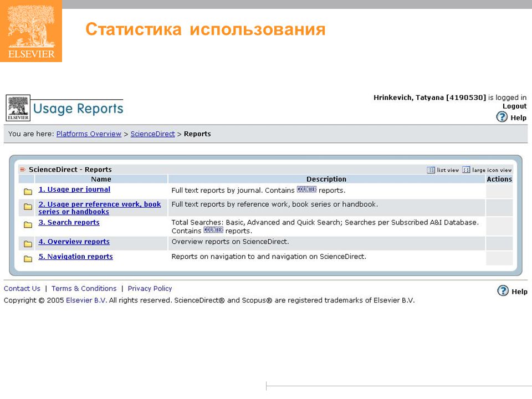The width and height of the screenshot is (532, 399).
Task: Open 5. Navigation reports link
Action: pos(76,257)
